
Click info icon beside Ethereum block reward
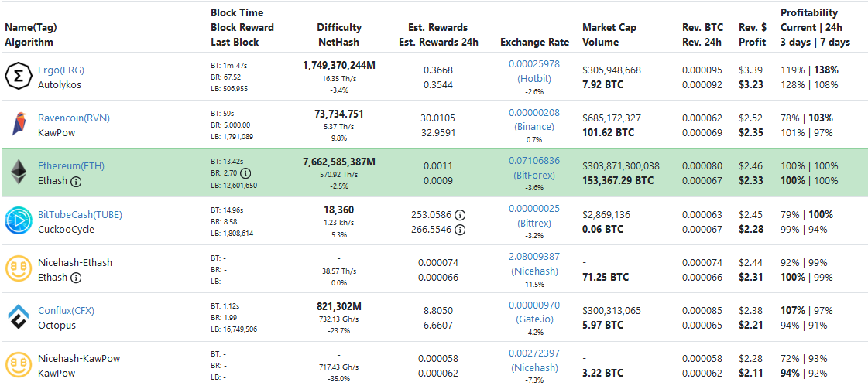point(245,173)
